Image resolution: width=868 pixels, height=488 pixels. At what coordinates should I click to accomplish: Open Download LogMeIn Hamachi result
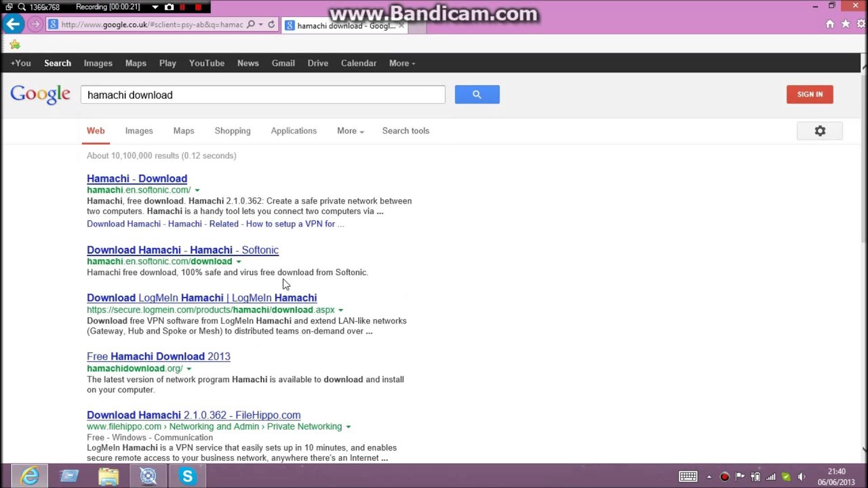click(x=201, y=298)
